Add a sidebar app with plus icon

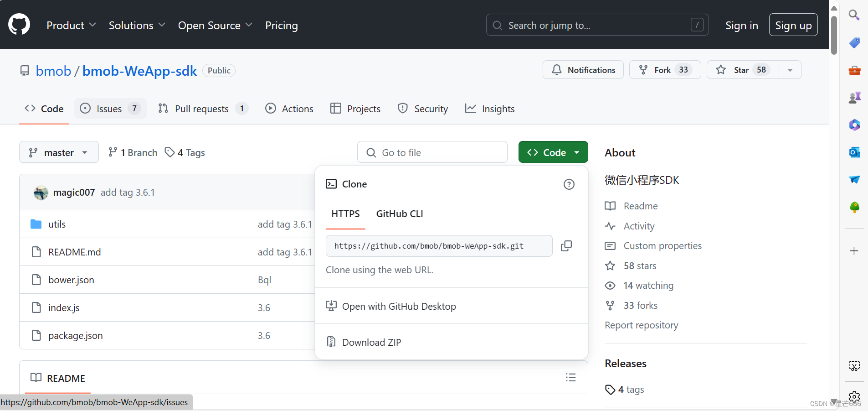click(854, 251)
